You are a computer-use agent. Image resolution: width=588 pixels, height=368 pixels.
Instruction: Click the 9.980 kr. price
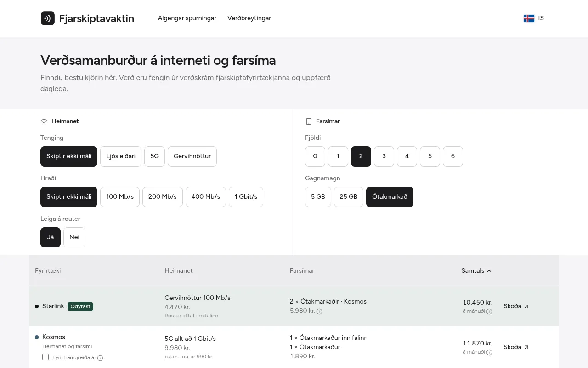coord(177,348)
